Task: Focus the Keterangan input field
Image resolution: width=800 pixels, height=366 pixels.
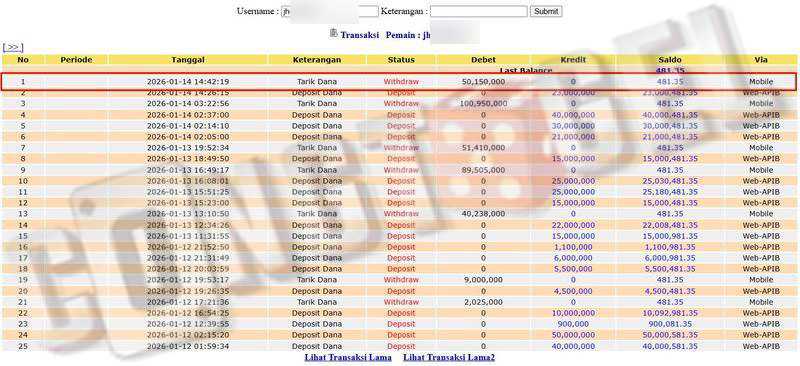Action: pyautogui.click(x=479, y=11)
